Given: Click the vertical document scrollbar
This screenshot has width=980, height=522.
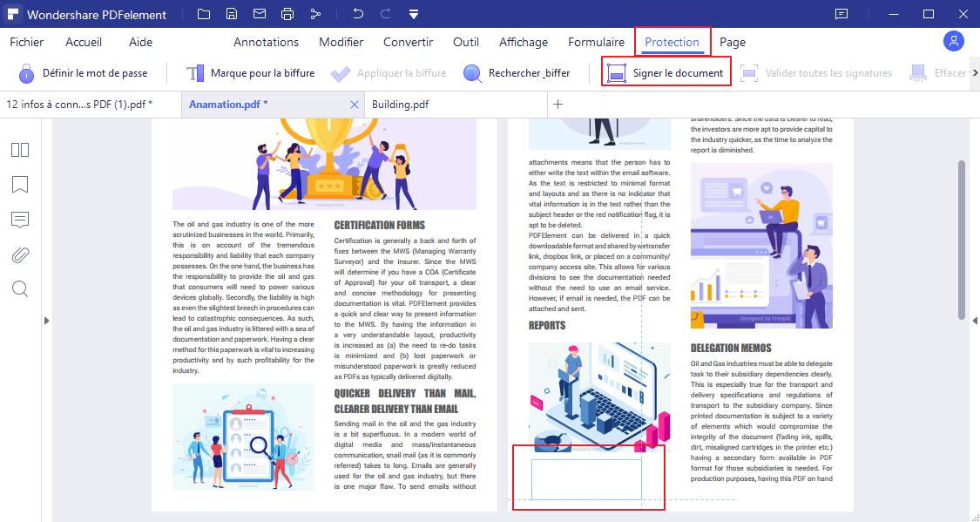Looking at the screenshot, I should tap(961, 240).
